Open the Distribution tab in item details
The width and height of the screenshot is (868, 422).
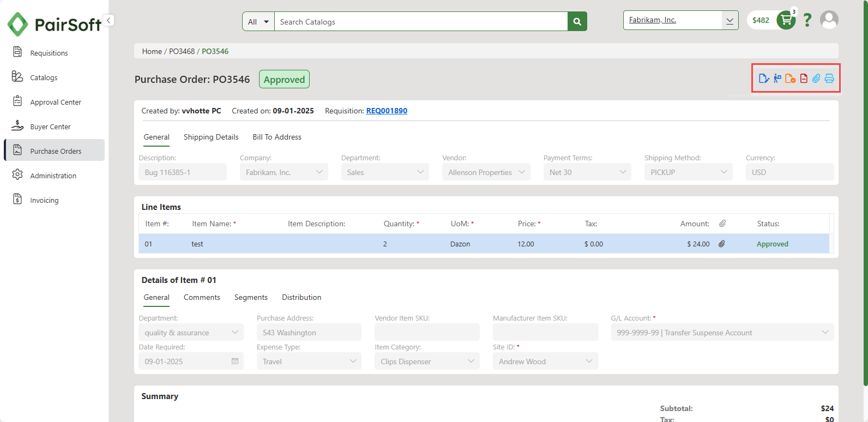(302, 297)
